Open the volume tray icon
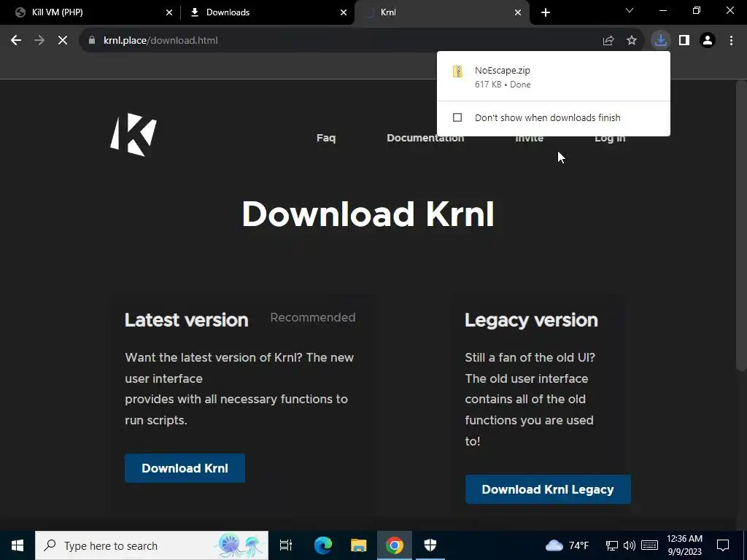The image size is (747, 560). [630, 545]
